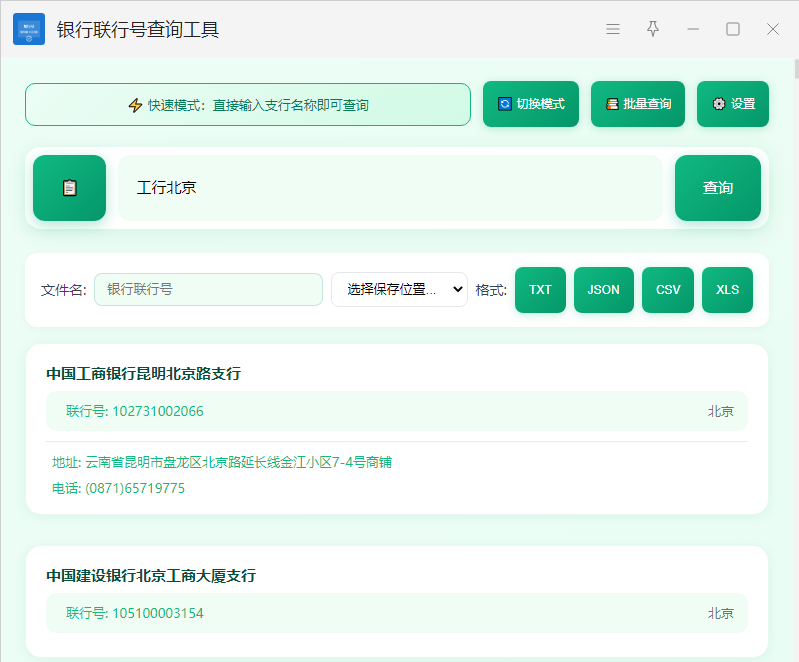Open 批量查询 batch query
Screen dimensions: 799x662
click(638, 104)
